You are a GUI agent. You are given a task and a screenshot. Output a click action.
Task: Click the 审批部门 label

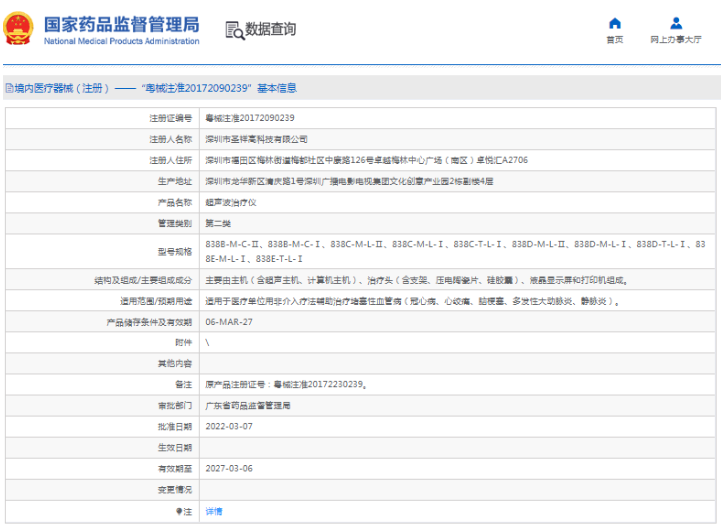[x=175, y=406]
